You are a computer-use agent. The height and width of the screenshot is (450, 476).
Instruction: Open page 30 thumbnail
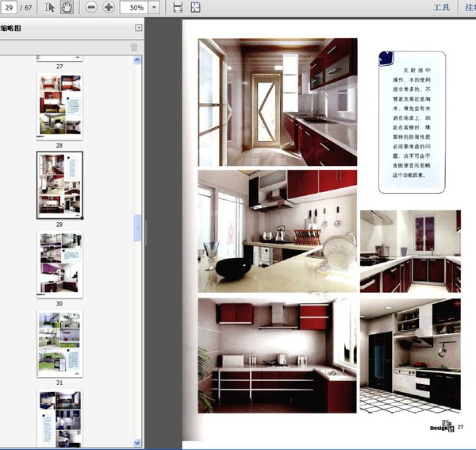click(x=59, y=265)
